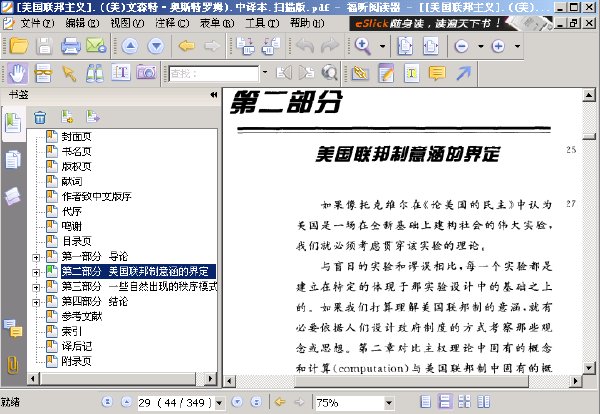Screen dimensions: 600x414
Task: Open the 帮助 menu
Action: coord(307,23)
